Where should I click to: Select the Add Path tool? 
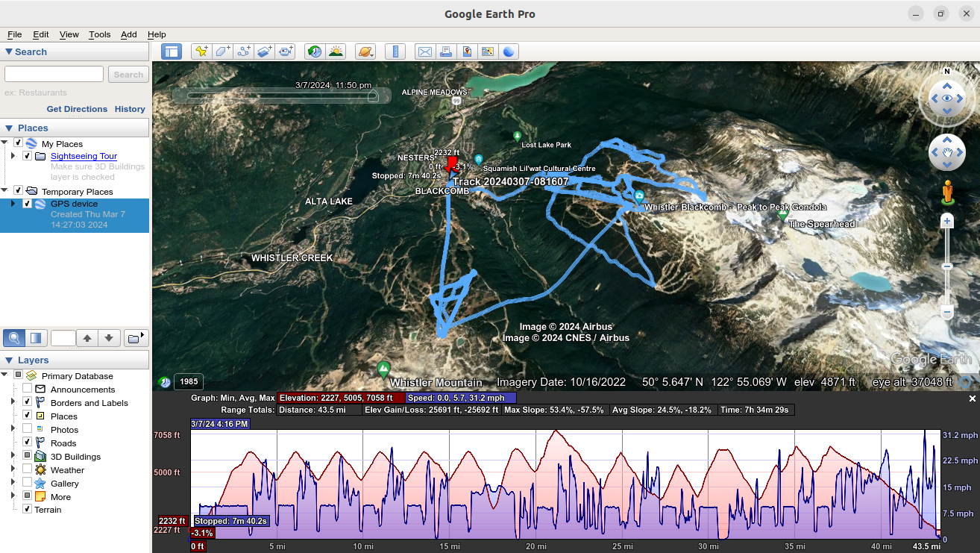point(243,51)
